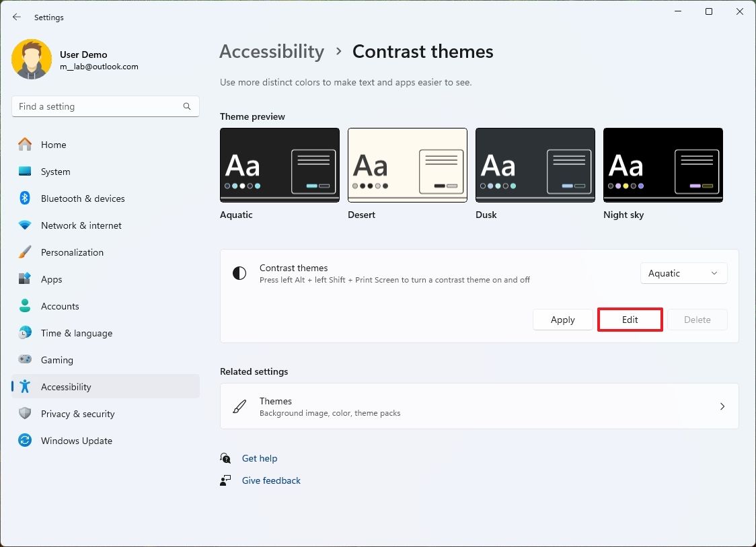
Task: Click the Accessibility breadcrumb link
Action: click(271, 51)
